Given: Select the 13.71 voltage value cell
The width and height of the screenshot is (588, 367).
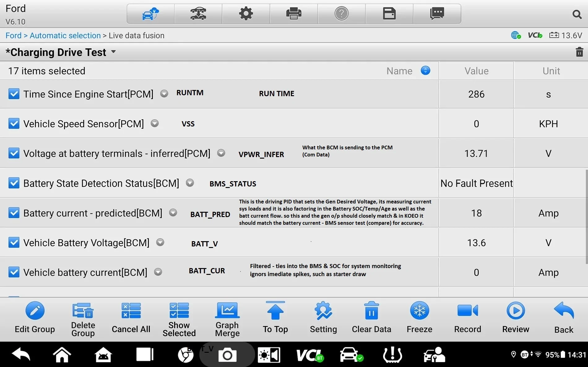Looking at the screenshot, I should tap(476, 153).
